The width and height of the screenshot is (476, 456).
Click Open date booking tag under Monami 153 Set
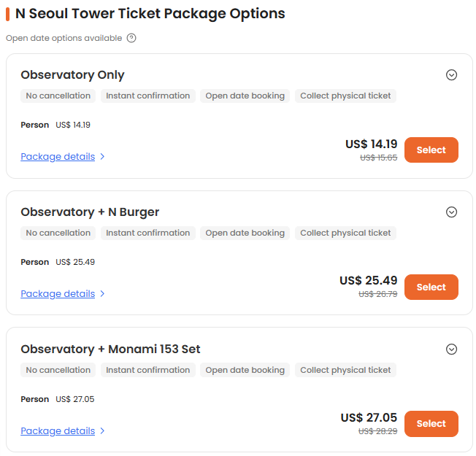(x=245, y=370)
